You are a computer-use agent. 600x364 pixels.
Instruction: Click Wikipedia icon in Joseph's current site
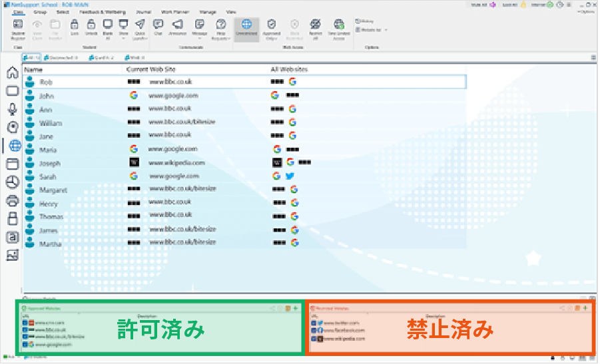click(134, 162)
